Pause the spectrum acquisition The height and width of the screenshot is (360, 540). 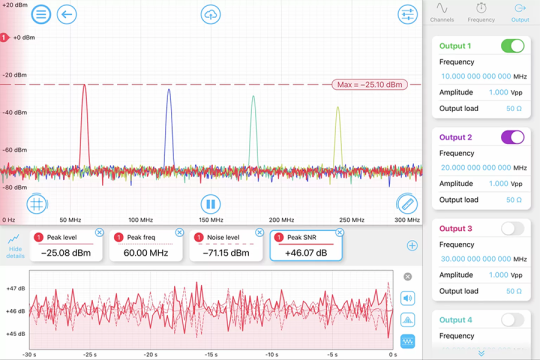[210, 204]
